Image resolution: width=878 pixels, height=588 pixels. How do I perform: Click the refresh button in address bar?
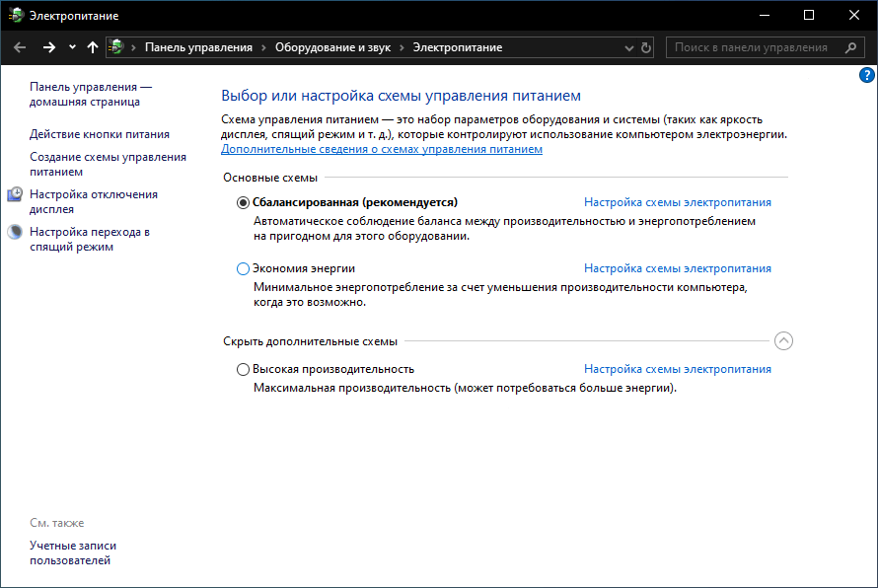click(646, 47)
